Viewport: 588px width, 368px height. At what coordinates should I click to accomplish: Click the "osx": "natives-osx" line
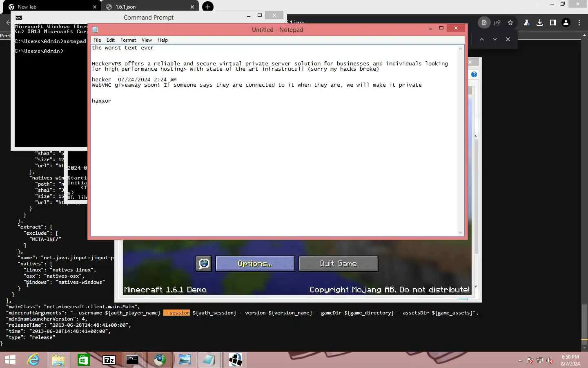point(54,276)
